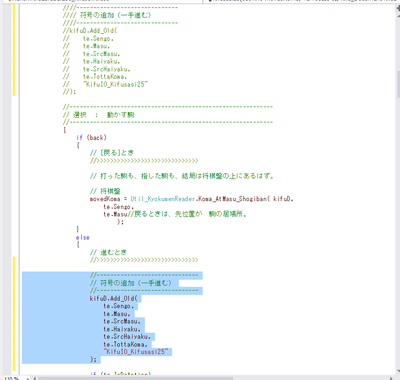Click the vertical scrollbar thumb
Viewport: 400px width, 380px height.
[x=398, y=83]
